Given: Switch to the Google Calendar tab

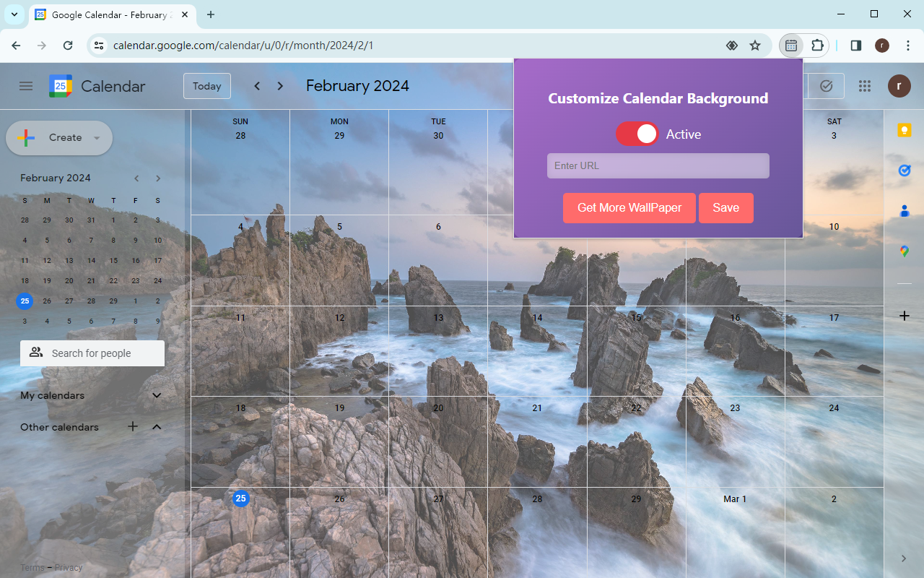Looking at the screenshot, I should click(x=112, y=14).
